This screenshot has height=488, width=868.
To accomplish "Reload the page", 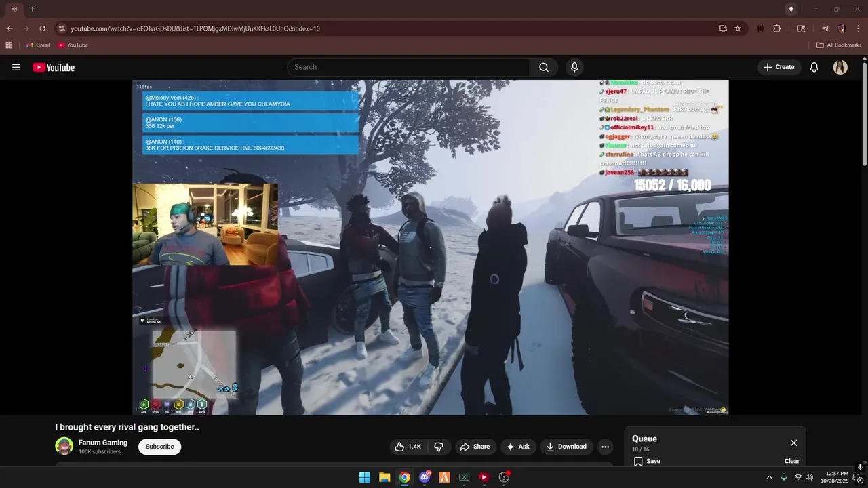I will pyautogui.click(x=42, y=28).
